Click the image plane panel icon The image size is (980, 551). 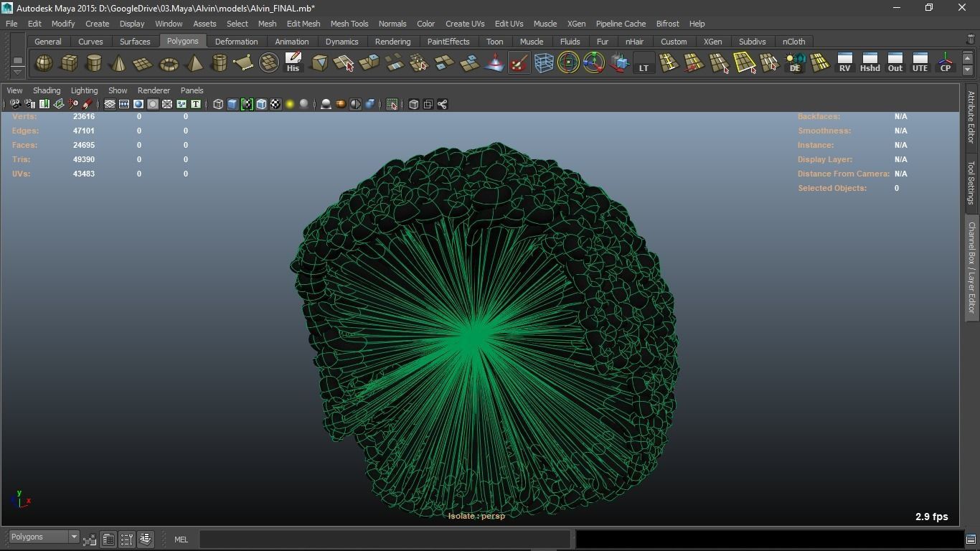(x=58, y=105)
